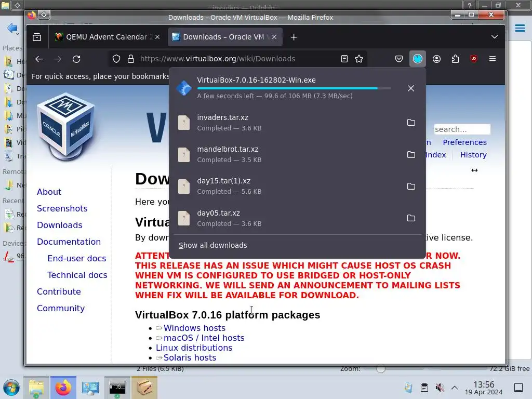The width and height of the screenshot is (532, 399).
Task: Open the Screenshots sidebar link
Action: click(x=62, y=209)
